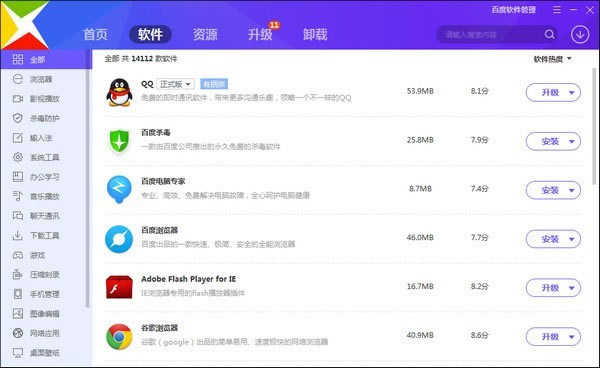Click the 音乐播放 music note icon
The width and height of the screenshot is (600, 368).
[x=18, y=196]
